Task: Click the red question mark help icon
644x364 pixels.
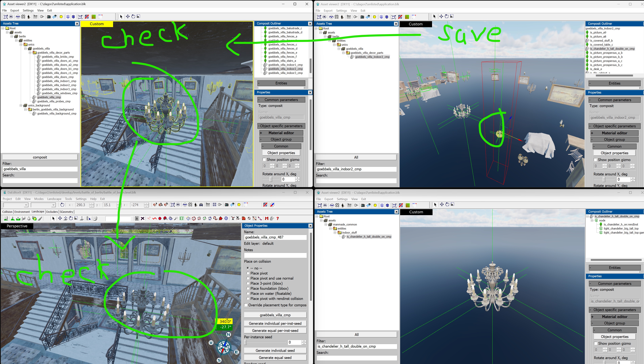Action: click(278, 218)
